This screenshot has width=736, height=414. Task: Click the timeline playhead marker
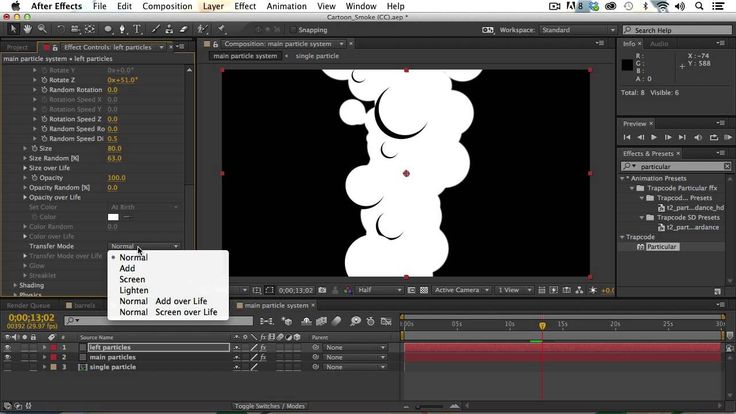click(542, 325)
